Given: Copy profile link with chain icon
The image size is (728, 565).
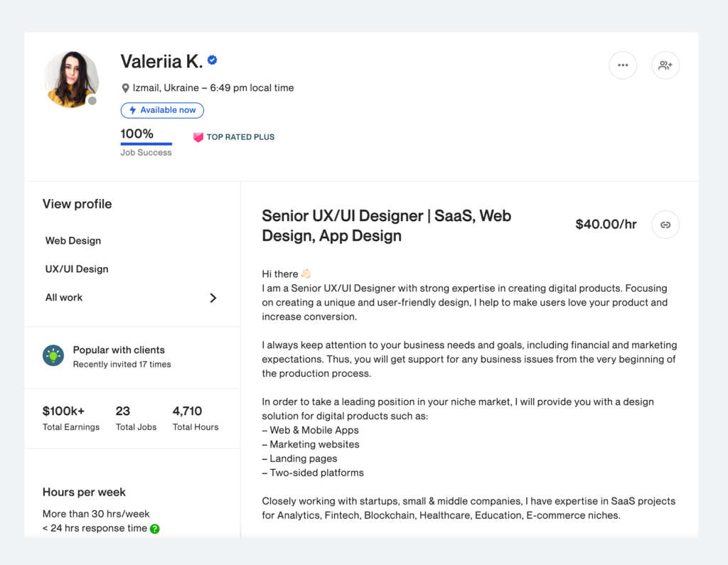Looking at the screenshot, I should click(x=665, y=225).
